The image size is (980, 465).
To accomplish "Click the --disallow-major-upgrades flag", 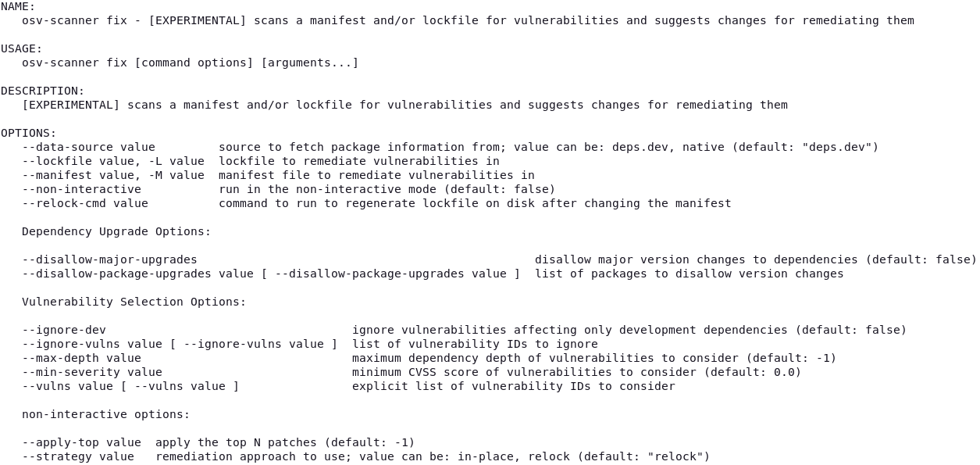I will [109, 259].
